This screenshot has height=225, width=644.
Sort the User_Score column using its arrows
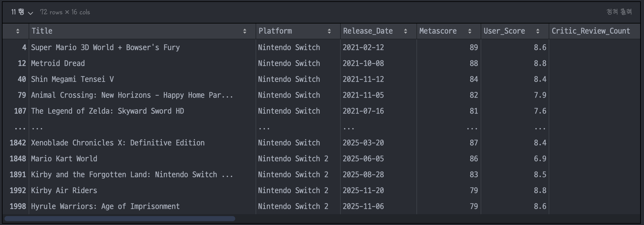[538, 31]
